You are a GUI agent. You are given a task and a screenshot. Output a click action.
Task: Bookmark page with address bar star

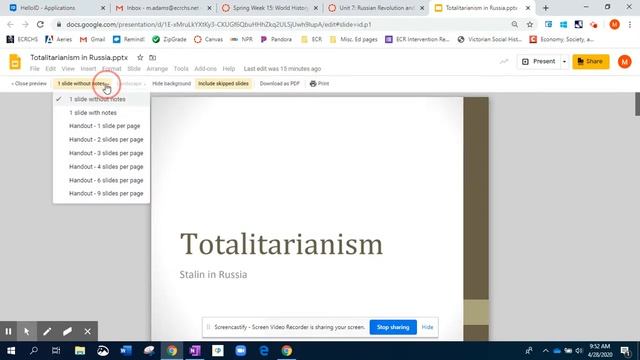(x=530, y=24)
